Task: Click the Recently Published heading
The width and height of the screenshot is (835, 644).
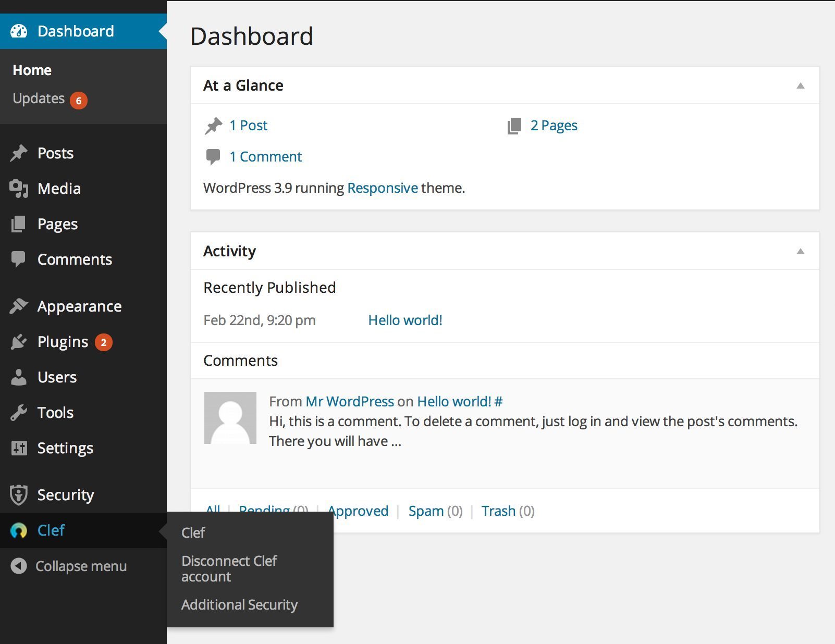Action: pos(269,288)
